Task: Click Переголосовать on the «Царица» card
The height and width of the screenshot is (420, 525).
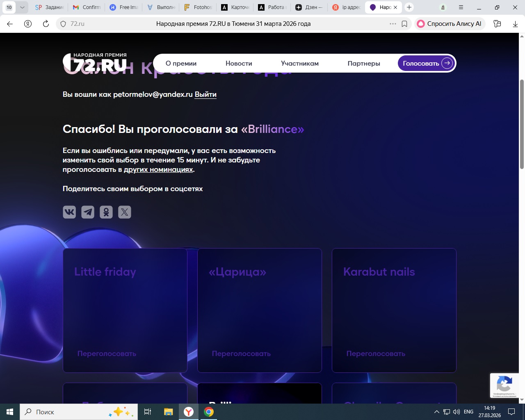Action: tap(241, 354)
